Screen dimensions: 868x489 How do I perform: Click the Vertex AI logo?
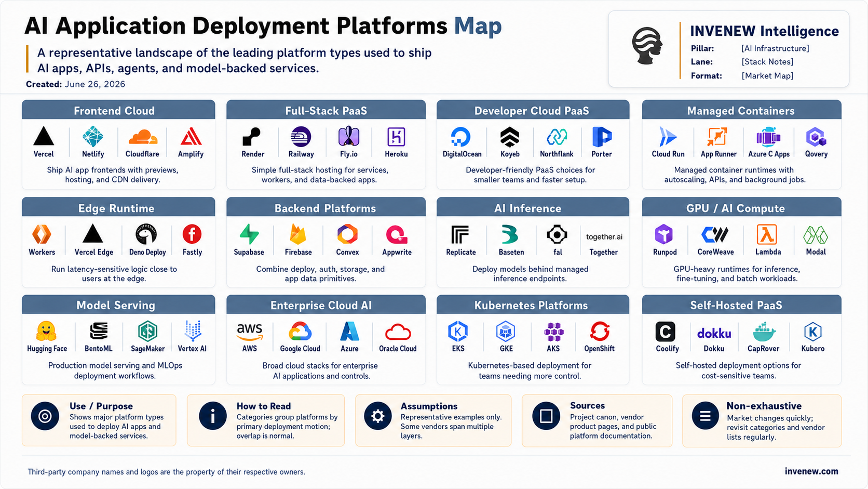[x=193, y=331]
